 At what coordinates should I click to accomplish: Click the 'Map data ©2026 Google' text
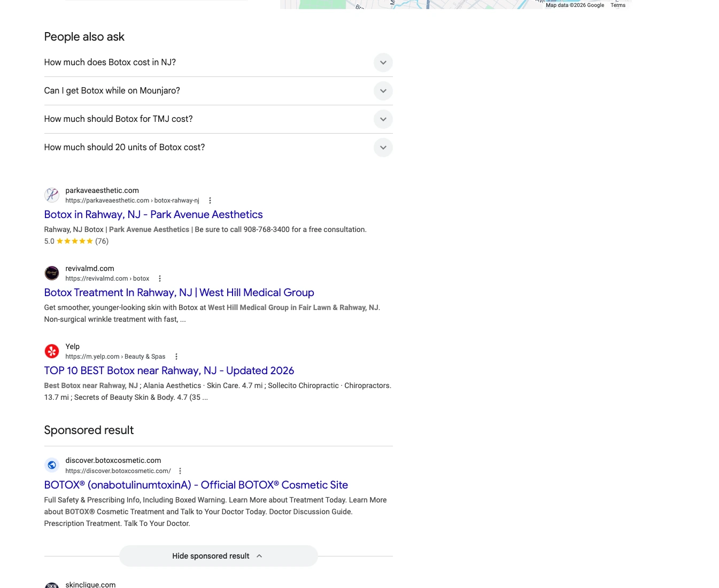575,5
